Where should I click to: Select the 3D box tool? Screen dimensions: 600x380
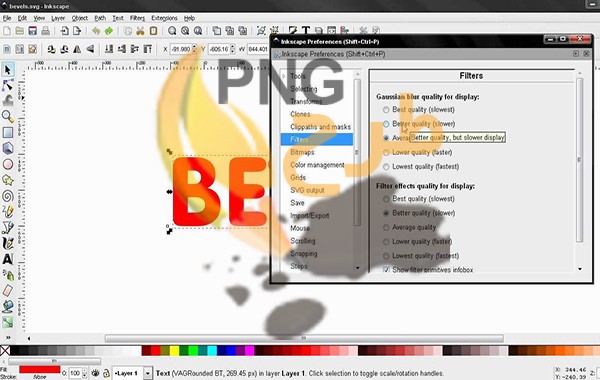pos(8,148)
